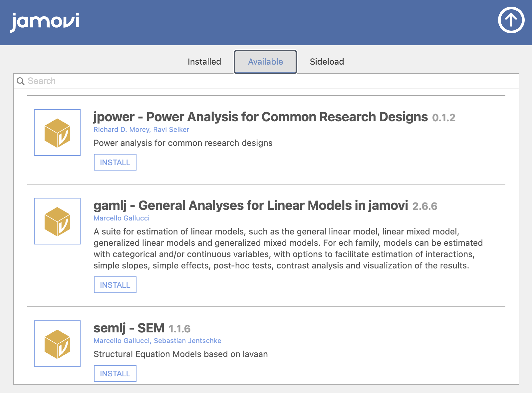Click the semlj - SEM title
This screenshot has height=393, width=532.
click(x=129, y=328)
